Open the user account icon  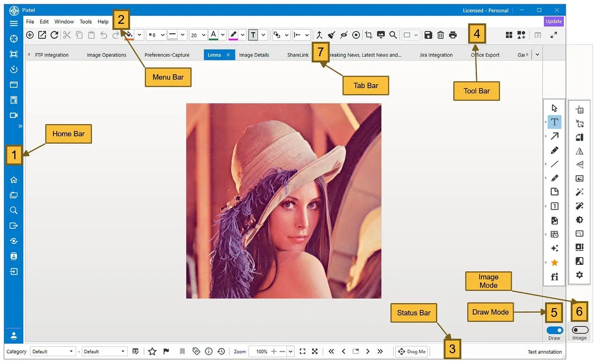click(13, 335)
